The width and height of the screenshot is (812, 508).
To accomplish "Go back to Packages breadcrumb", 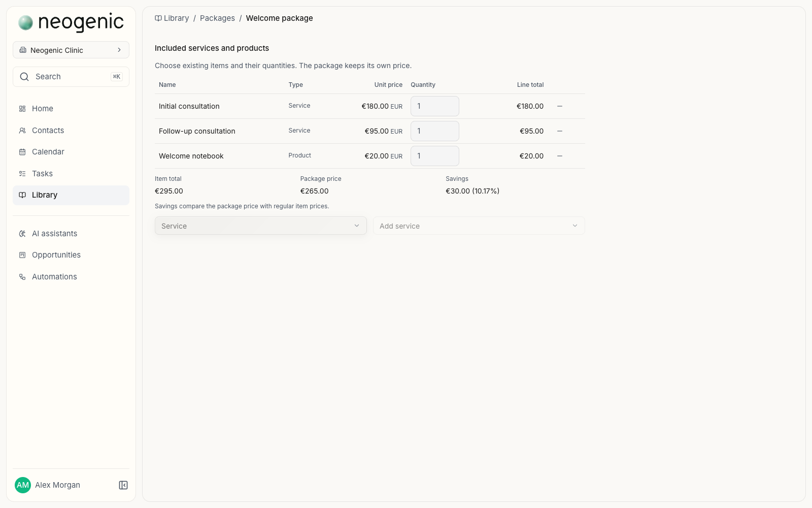I will tap(217, 18).
